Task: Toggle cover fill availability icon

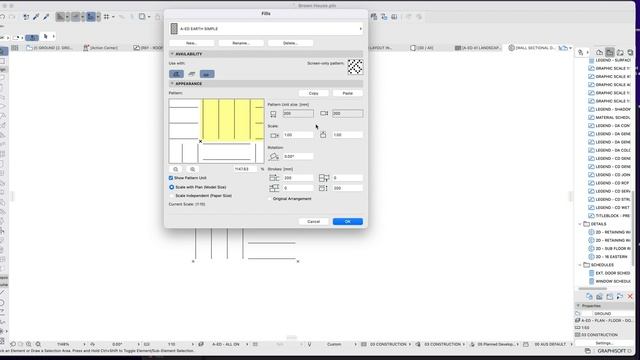Action: tap(191, 74)
